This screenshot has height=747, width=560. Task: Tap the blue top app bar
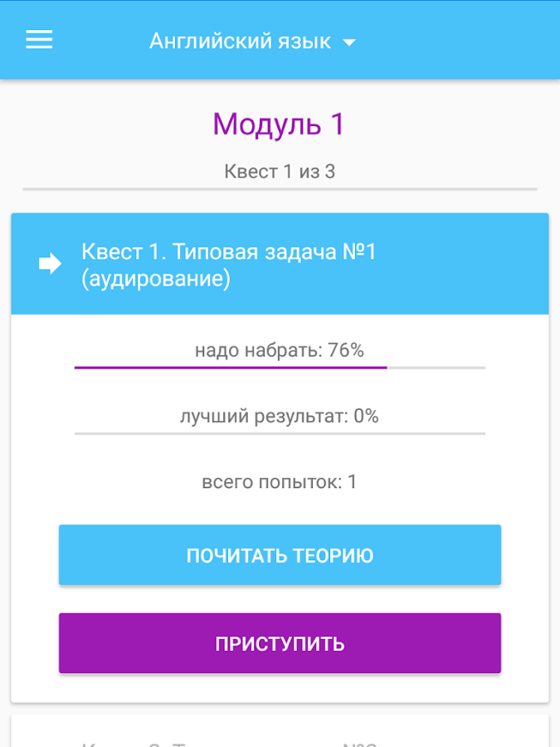[x=280, y=40]
